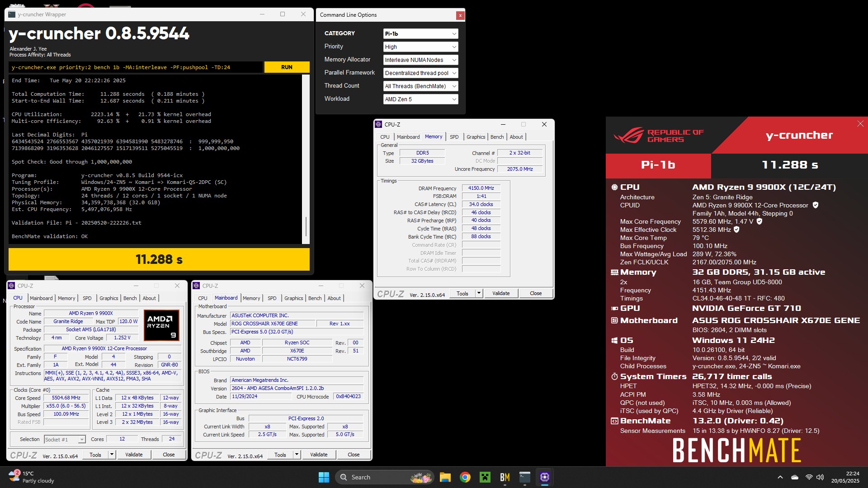Image resolution: width=868 pixels, height=488 pixels.
Task: Switch to the terminal window taskbar icon
Action: (x=525, y=477)
